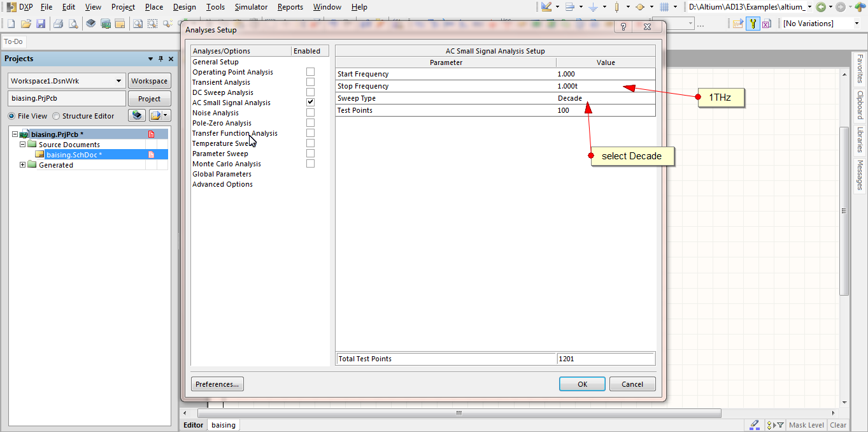Click the drawing tools pencil-ruler icon

pyautogui.click(x=546, y=7)
